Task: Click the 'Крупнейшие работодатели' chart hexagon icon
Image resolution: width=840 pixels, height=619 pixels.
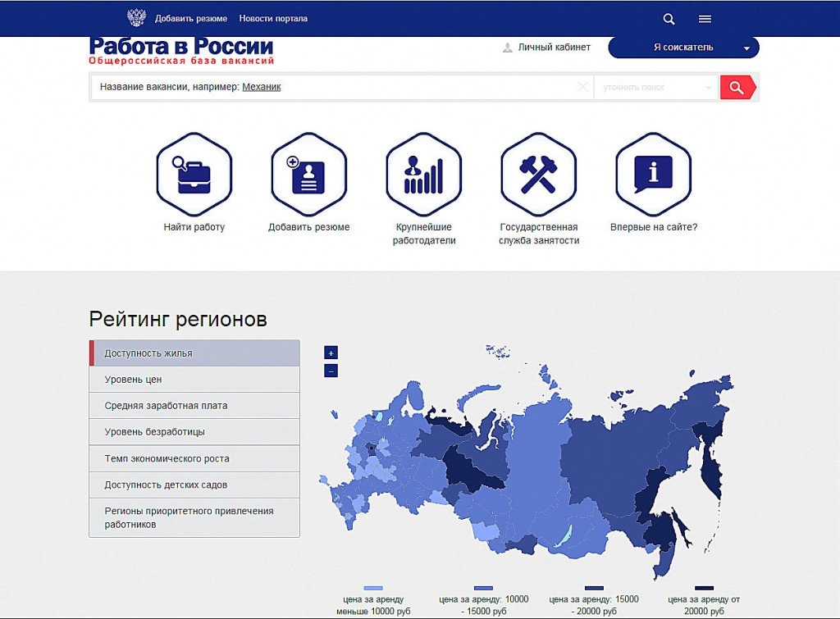Action: point(424,174)
